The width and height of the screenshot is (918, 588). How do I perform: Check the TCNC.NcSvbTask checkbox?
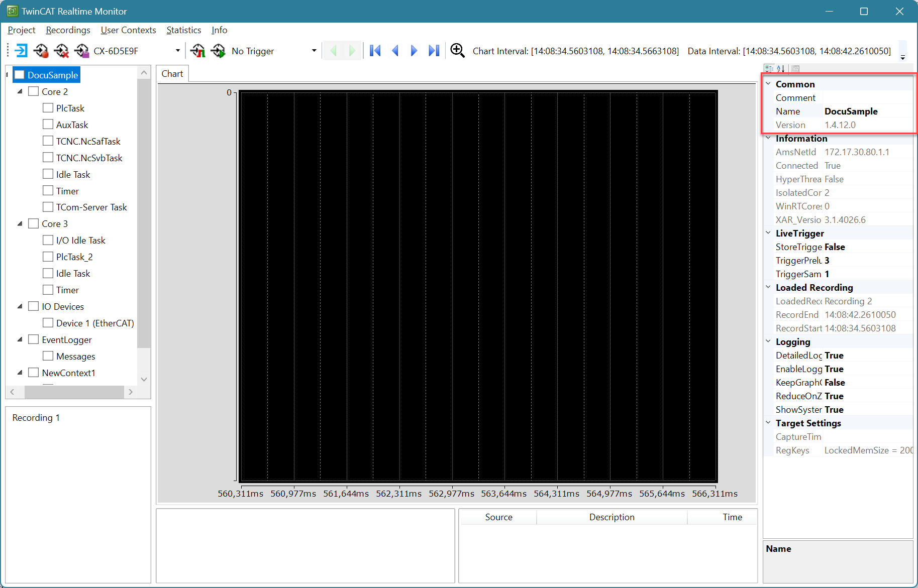(x=48, y=158)
